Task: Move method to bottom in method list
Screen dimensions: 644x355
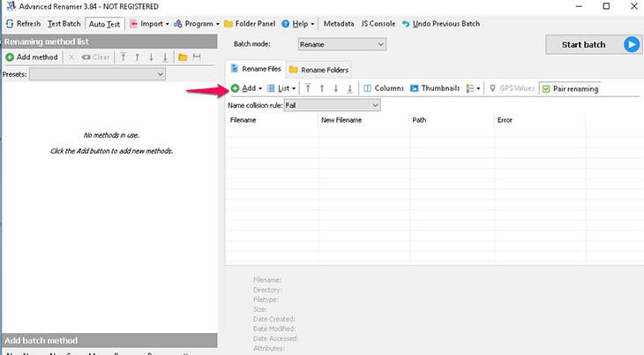Action: coord(165,57)
